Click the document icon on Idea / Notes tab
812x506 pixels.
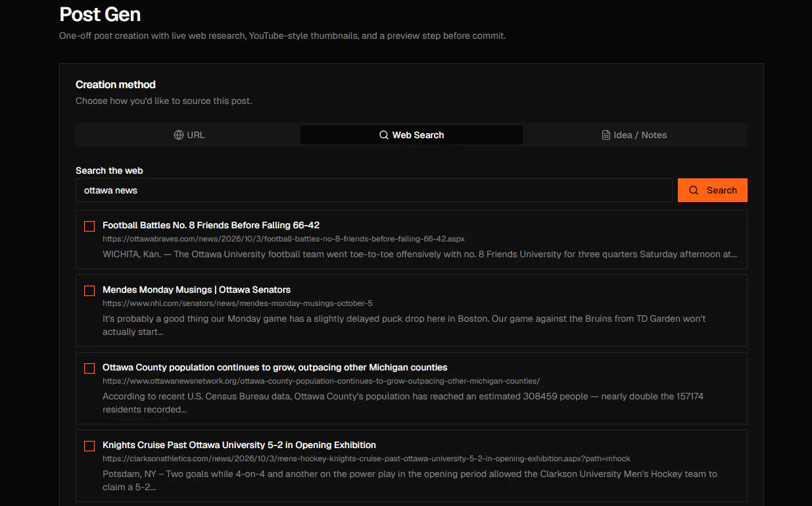(606, 135)
